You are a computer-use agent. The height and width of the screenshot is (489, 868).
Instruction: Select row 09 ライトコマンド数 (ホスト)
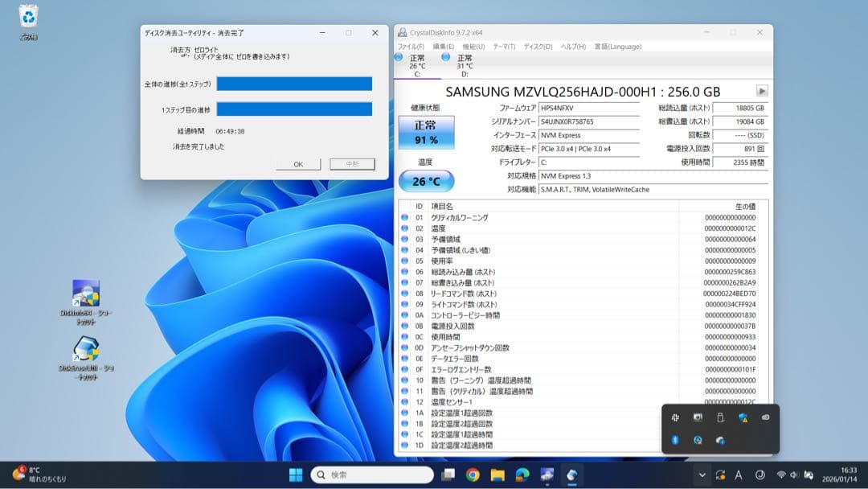(x=579, y=305)
